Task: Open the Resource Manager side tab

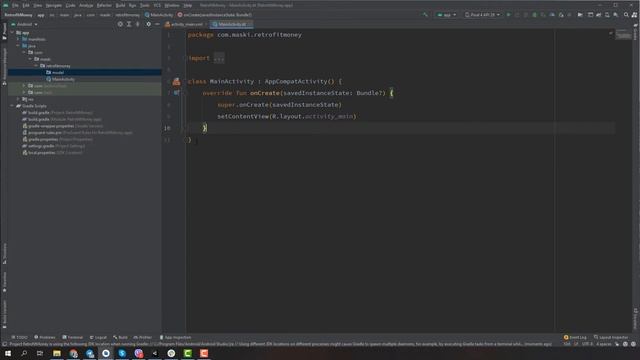Action: [x=4, y=66]
